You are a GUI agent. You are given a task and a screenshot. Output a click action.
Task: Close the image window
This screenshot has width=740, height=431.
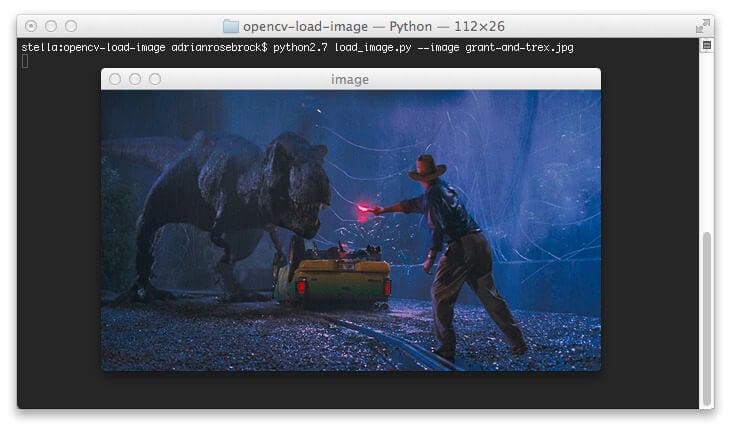coord(115,79)
